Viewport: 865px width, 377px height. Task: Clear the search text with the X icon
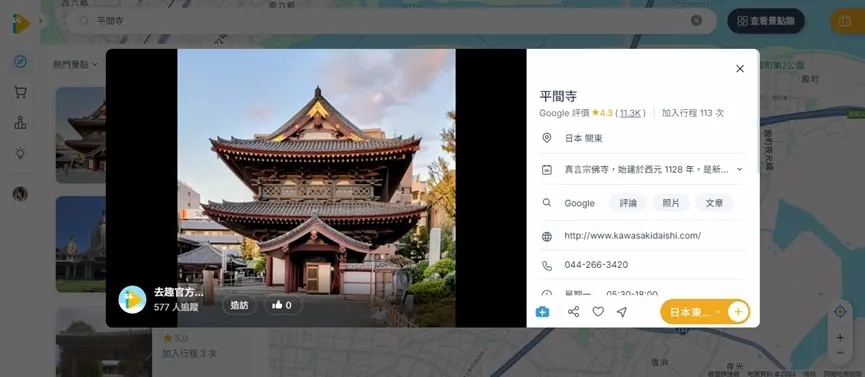coord(696,20)
